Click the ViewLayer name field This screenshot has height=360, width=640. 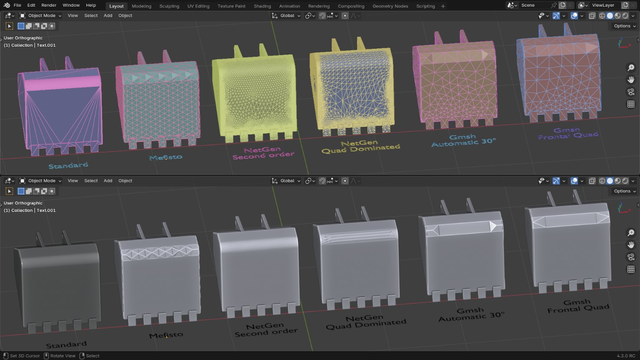click(604, 5)
